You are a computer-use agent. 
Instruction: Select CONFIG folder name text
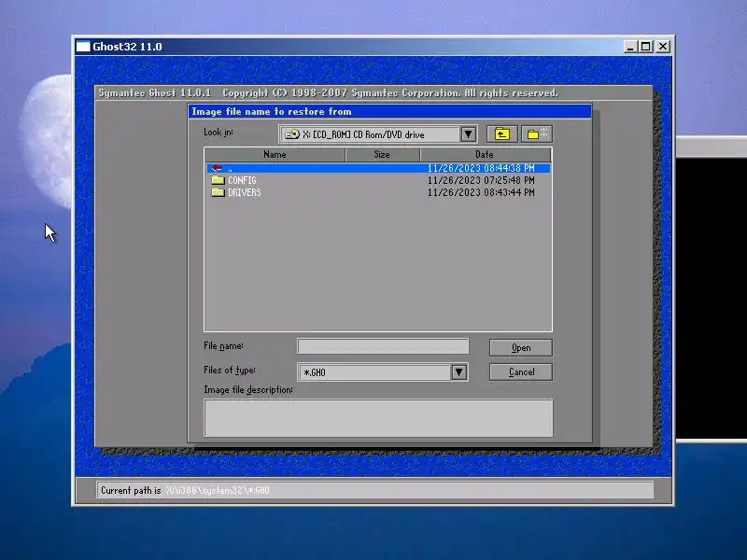(x=242, y=180)
